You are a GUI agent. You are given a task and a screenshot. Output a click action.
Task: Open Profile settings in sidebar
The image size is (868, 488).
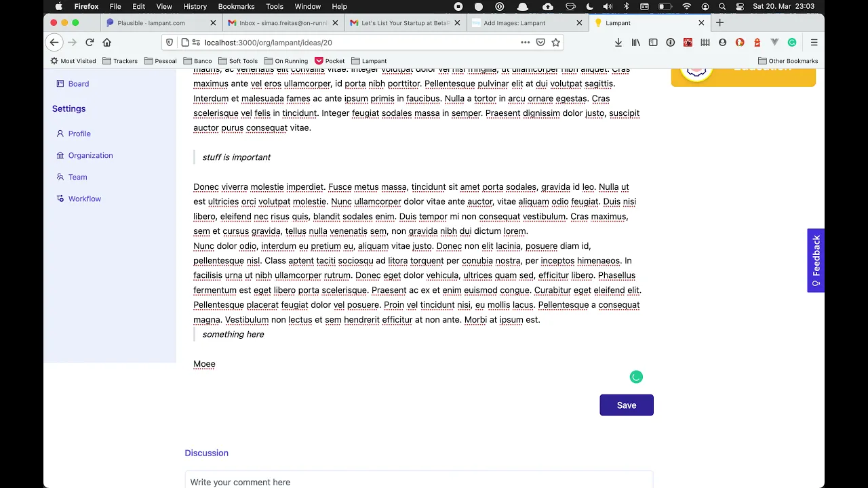tap(79, 134)
